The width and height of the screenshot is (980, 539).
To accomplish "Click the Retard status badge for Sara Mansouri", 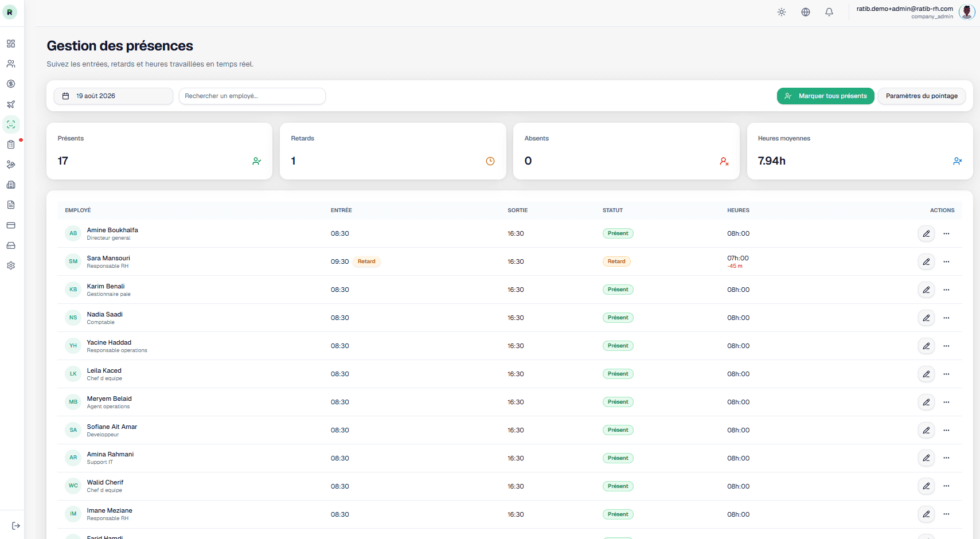I will coord(616,261).
